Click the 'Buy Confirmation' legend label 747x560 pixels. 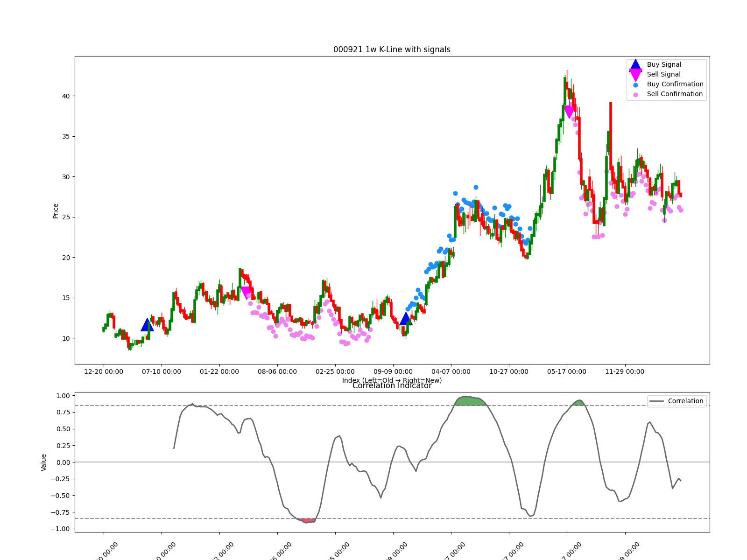pos(675,84)
